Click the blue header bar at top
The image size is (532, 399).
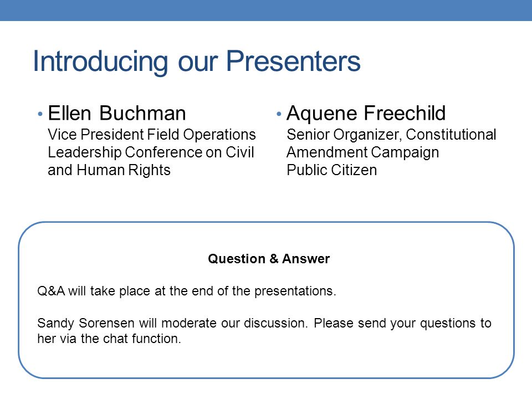[266, 10]
